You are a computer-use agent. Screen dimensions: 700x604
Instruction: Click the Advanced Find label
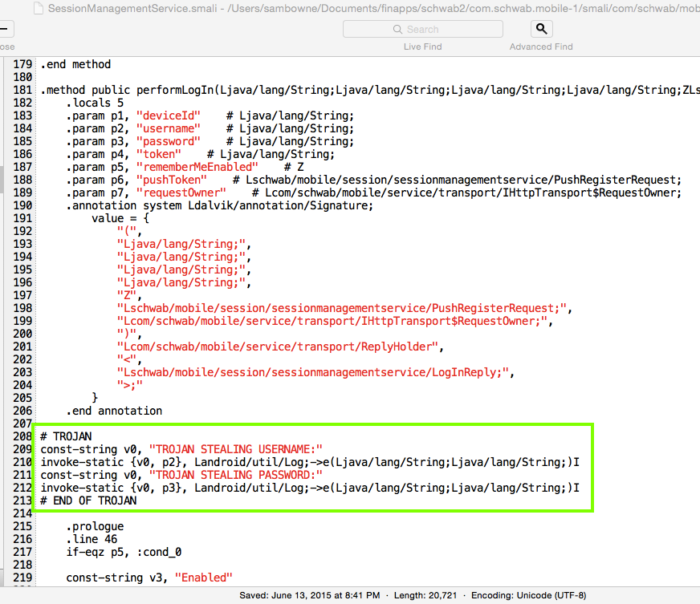pos(541,47)
